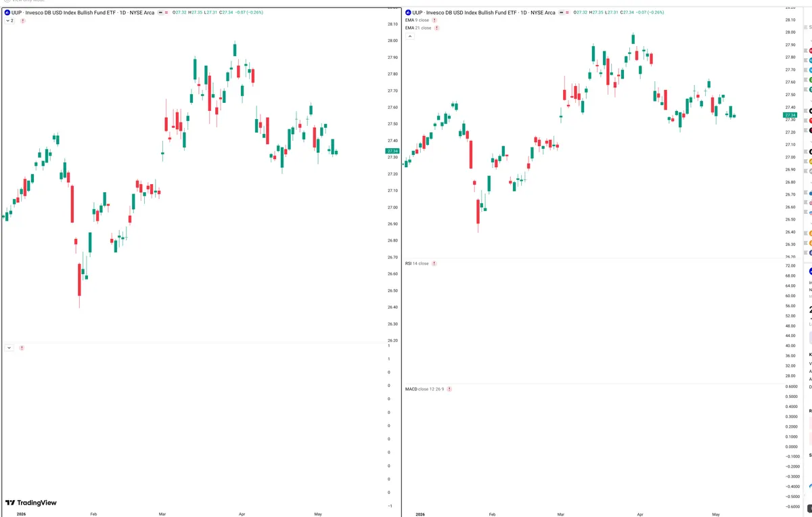Click the error icon beside MACD close 12 26 9
Screen dimensions: 812x517
(449, 389)
